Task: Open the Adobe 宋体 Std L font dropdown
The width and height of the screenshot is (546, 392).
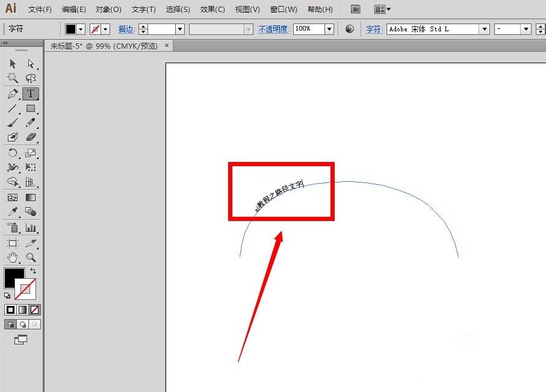Action: [x=485, y=30]
